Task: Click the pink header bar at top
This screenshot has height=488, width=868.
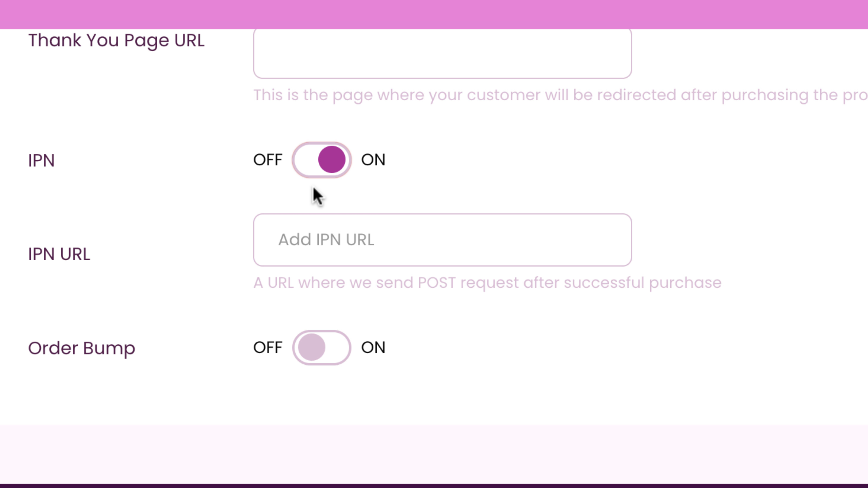Action: point(434,14)
